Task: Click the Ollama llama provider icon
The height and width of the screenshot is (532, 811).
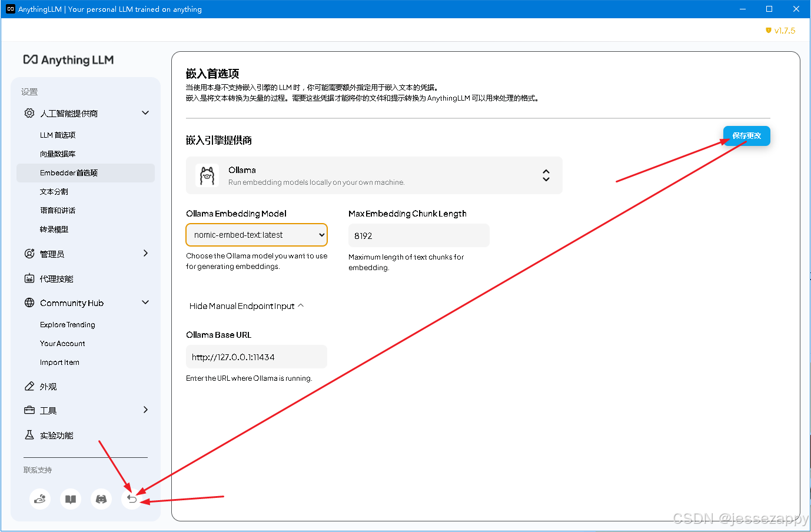Action: click(x=207, y=175)
